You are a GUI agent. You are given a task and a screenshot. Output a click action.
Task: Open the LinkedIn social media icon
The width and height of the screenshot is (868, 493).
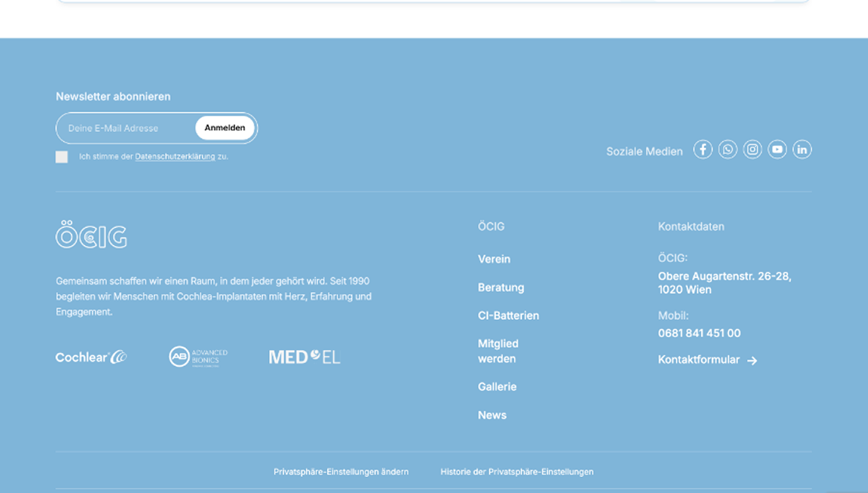click(x=802, y=150)
